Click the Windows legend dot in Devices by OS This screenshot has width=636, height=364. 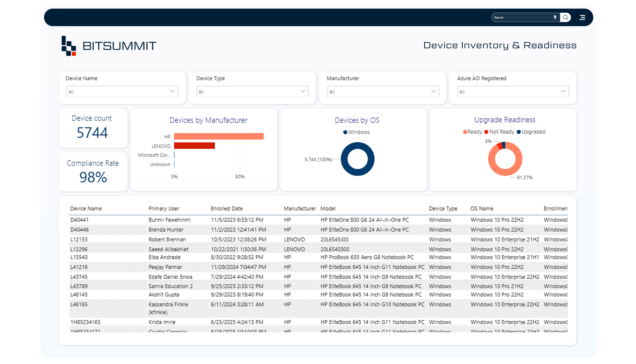(x=345, y=132)
